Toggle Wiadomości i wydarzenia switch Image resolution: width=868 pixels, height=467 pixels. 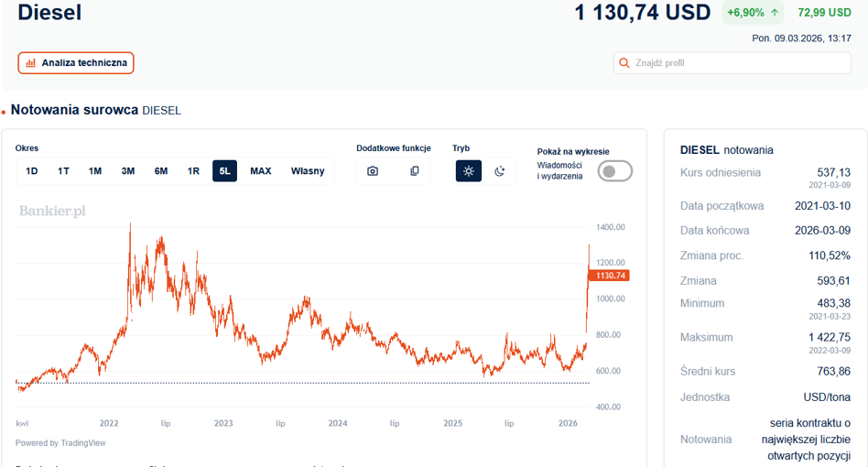(615, 171)
